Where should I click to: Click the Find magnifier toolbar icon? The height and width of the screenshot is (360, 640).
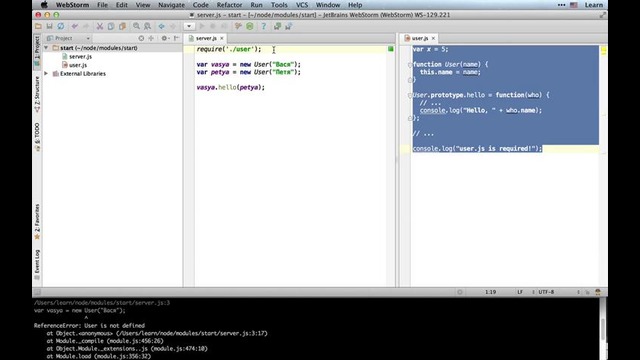(x=136, y=26)
